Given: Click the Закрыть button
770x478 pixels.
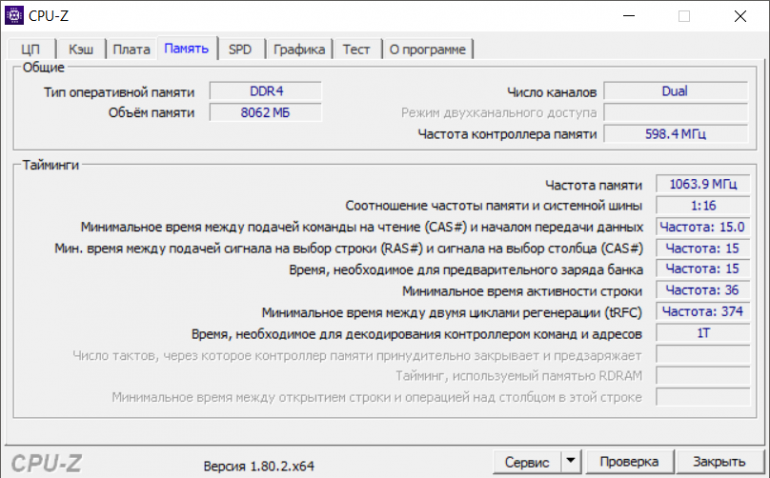Looking at the screenshot, I should coord(719,461).
